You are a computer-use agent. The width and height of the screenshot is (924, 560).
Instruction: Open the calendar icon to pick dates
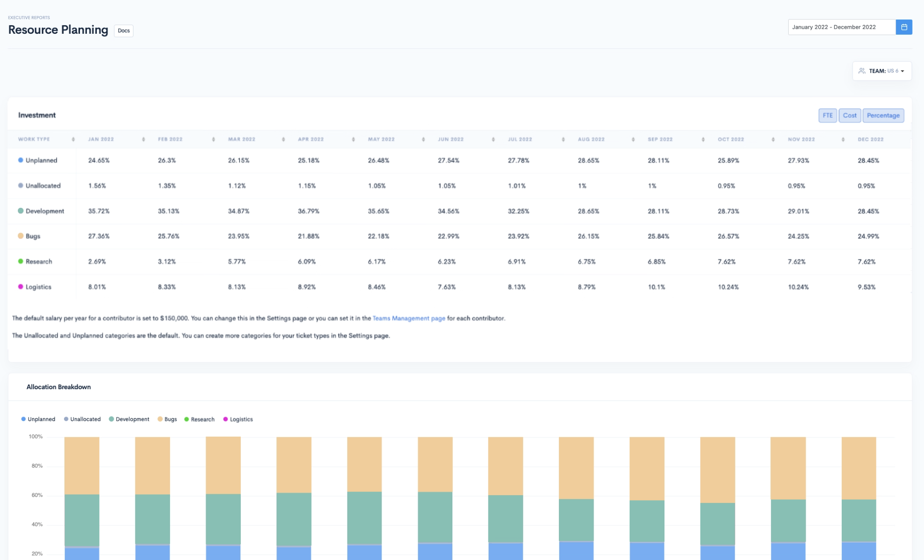point(904,26)
